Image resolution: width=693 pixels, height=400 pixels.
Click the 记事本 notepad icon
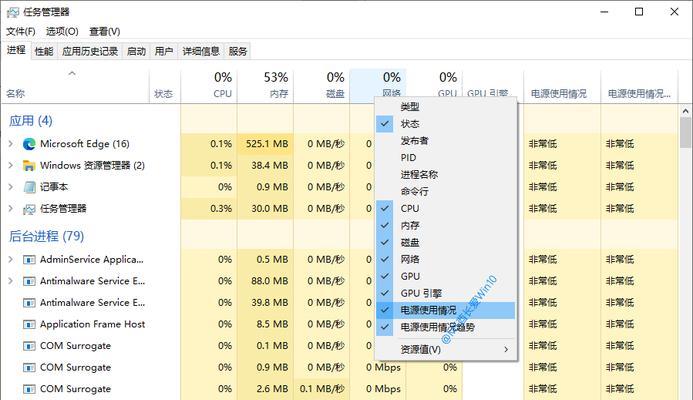tap(29, 187)
